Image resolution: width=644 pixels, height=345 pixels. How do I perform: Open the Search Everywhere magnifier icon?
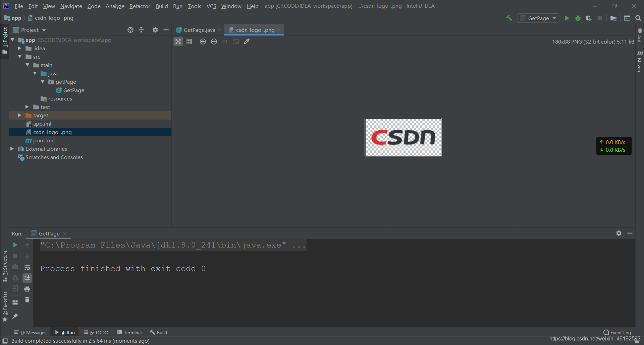[638, 18]
